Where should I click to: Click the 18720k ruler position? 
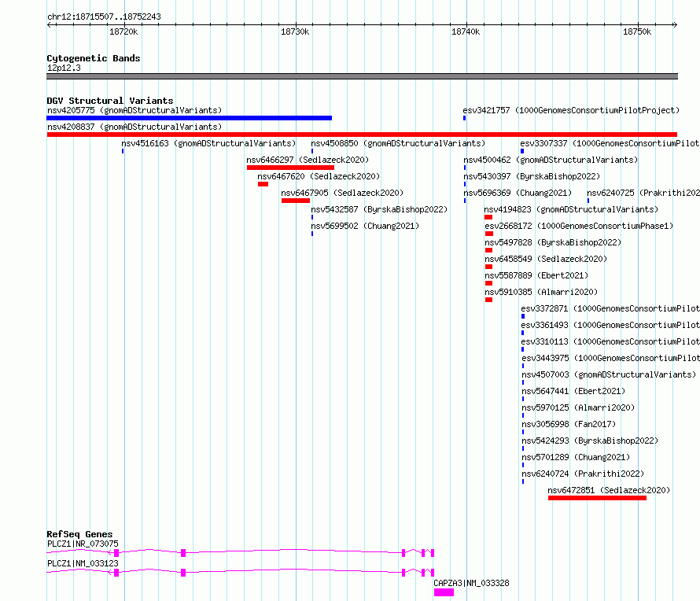[123, 31]
